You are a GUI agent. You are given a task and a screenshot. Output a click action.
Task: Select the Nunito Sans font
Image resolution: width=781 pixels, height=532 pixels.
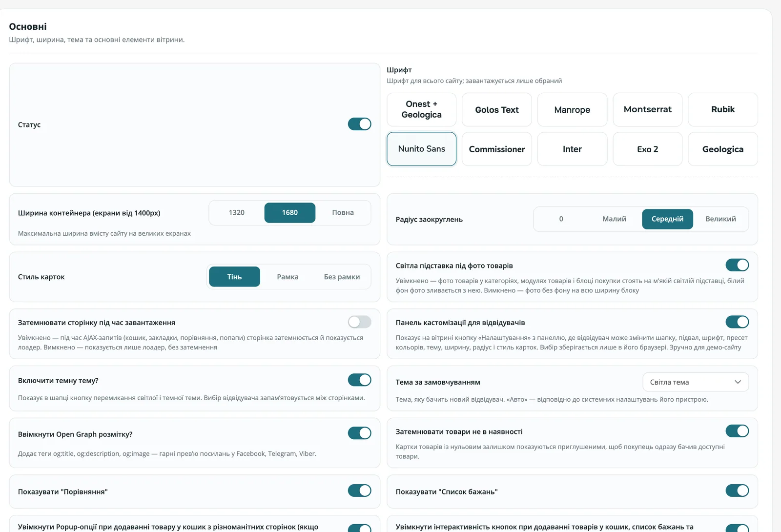(422, 149)
